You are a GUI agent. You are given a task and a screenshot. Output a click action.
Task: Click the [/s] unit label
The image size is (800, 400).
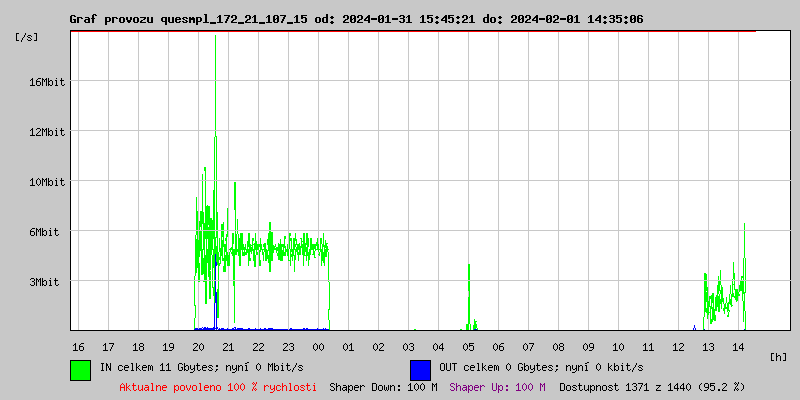(x=27, y=37)
